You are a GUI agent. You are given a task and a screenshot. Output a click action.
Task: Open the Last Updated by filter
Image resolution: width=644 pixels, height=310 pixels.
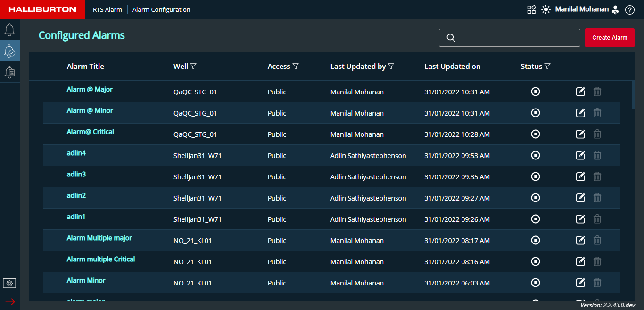click(391, 67)
